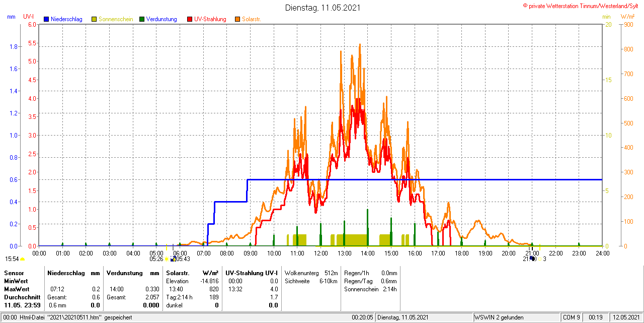This screenshot has width=644, height=323.
Task: Click the Sichtweite 6-10km entry
Action: click(311, 281)
